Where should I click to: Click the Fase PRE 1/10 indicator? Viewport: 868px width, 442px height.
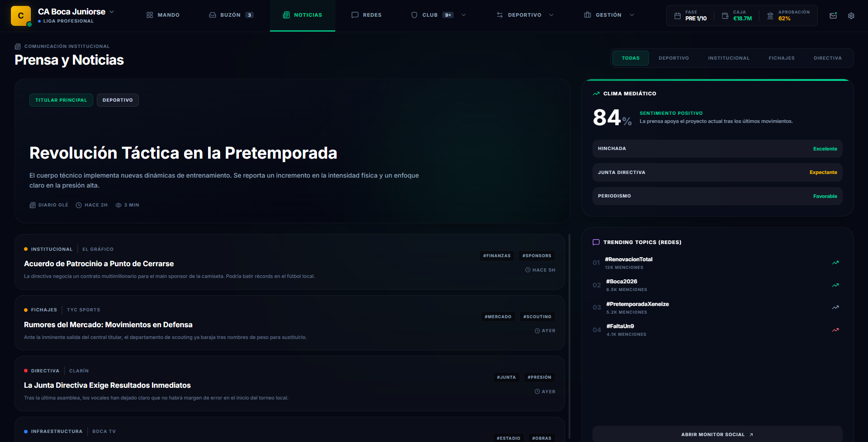tap(690, 16)
